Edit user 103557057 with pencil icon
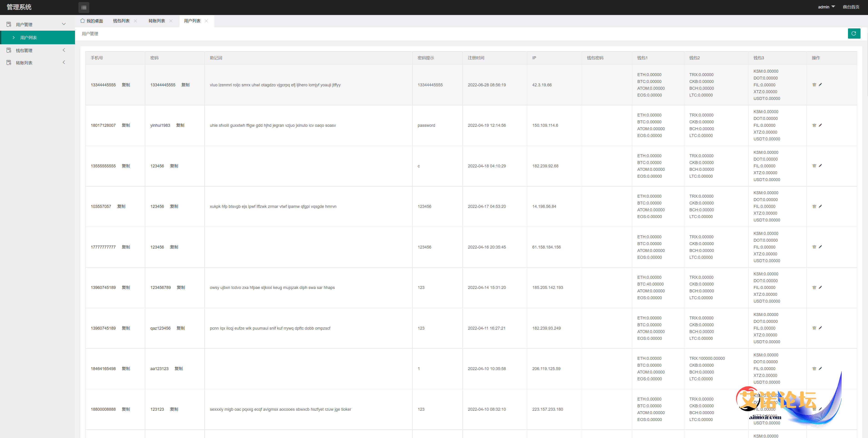The height and width of the screenshot is (438, 868). click(820, 206)
